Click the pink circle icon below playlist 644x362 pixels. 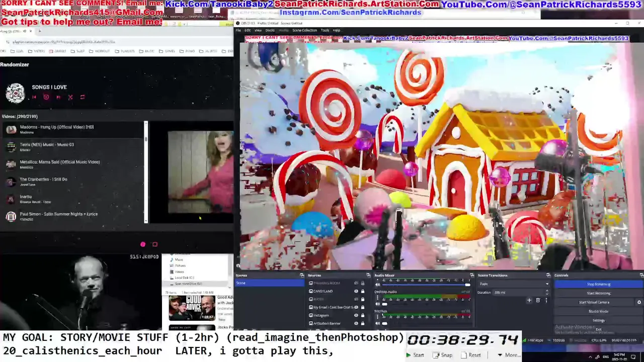[x=143, y=244]
